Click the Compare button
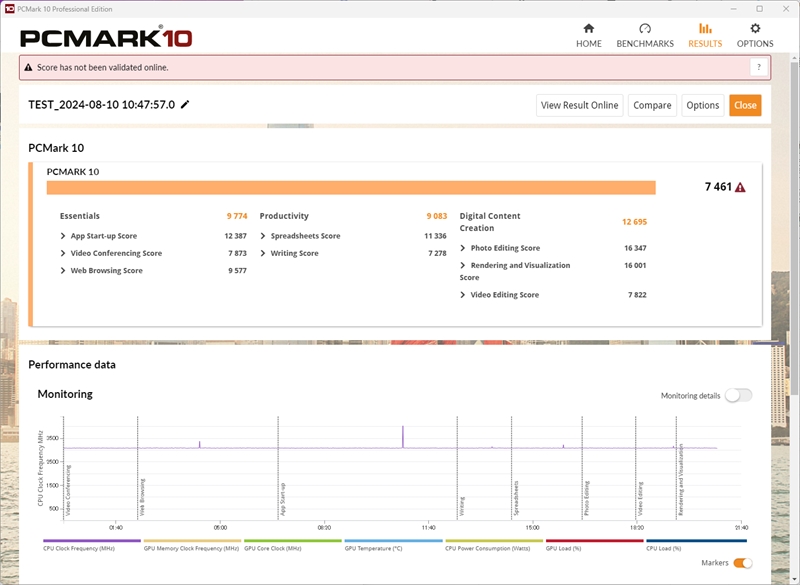 [x=652, y=105]
